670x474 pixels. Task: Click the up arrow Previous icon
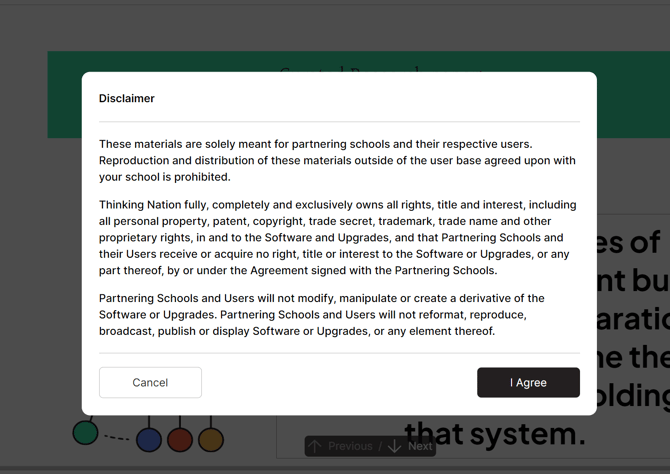315,447
